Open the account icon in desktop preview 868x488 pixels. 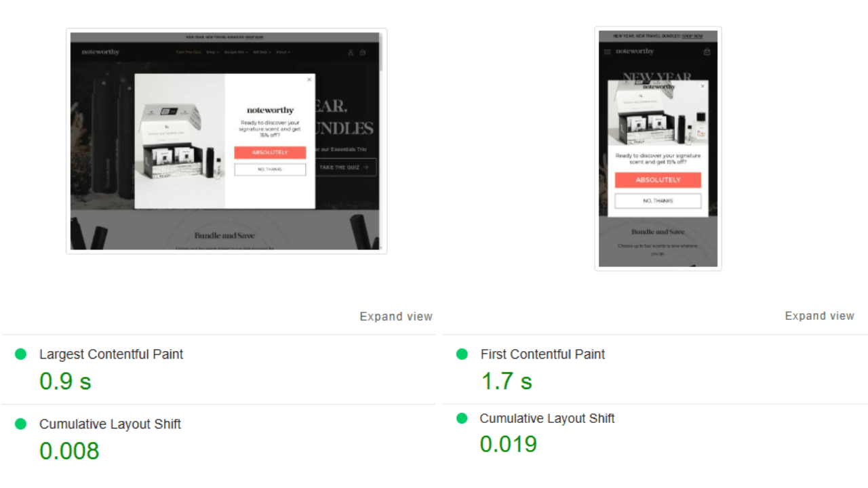pos(351,52)
